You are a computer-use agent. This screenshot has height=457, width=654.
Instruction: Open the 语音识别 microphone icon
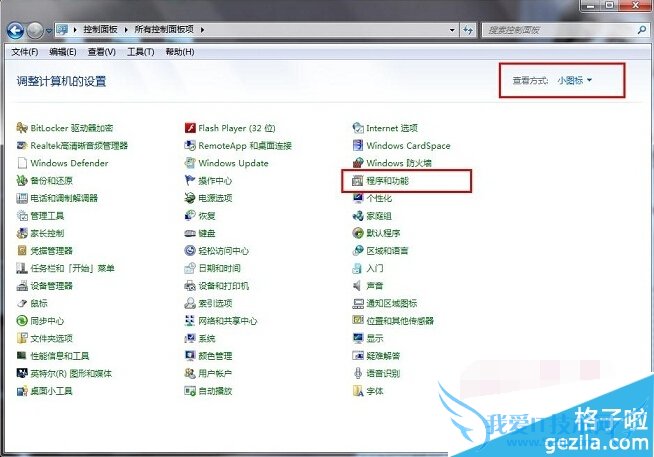pos(358,373)
